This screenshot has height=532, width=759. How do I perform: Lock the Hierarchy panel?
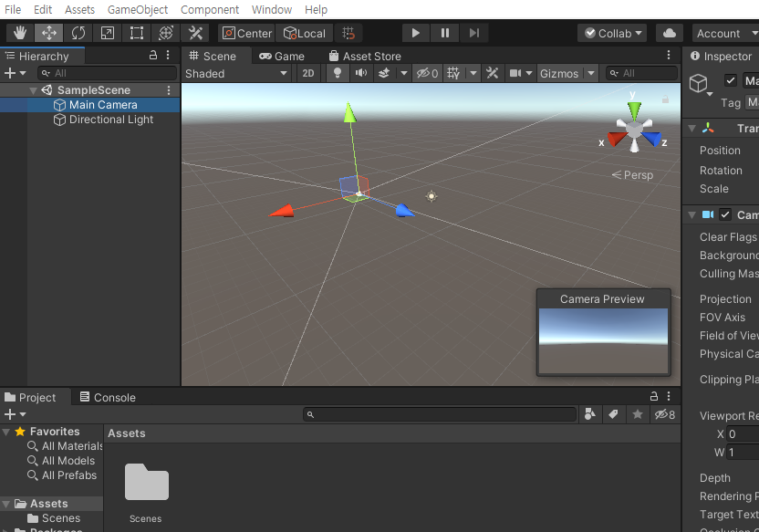tap(153, 55)
